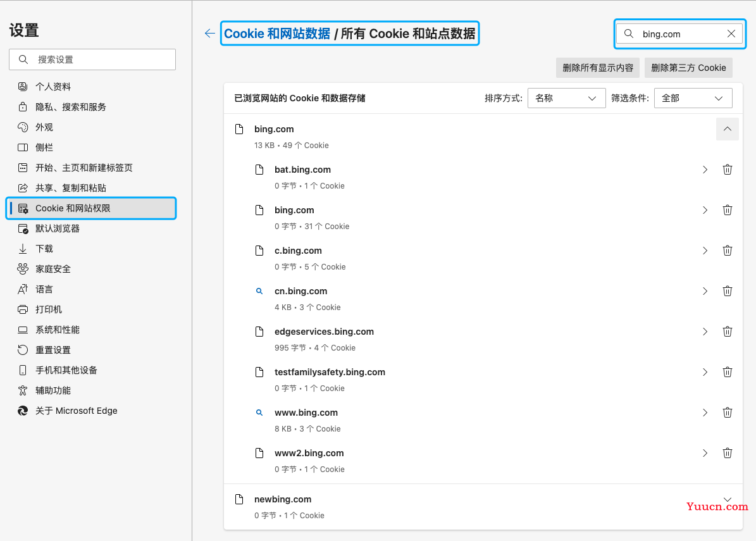The height and width of the screenshot is (541, 756).
Task: Expand bat.bing.com details chevron
Action: (x=705, y=170)
